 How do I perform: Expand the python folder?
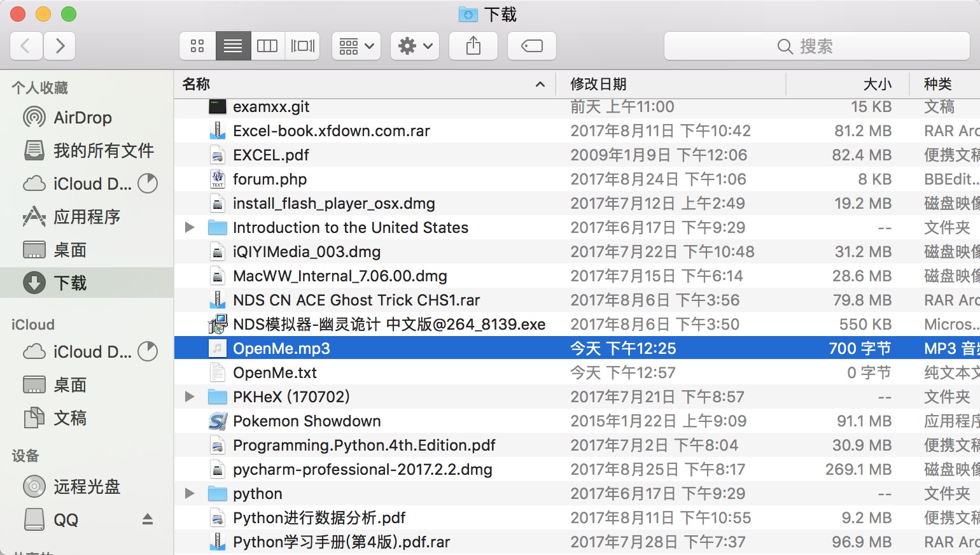pyautogui.click(x=190, y=494)
